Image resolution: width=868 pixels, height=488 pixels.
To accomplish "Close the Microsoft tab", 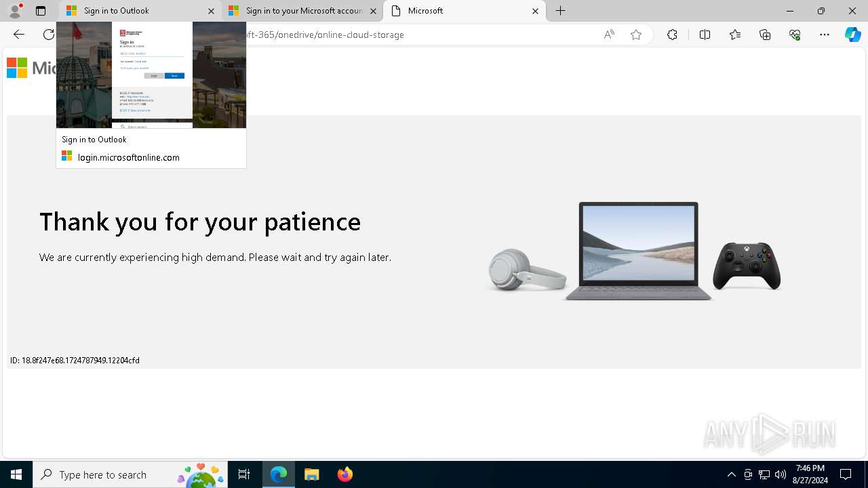I will [535, 11].
